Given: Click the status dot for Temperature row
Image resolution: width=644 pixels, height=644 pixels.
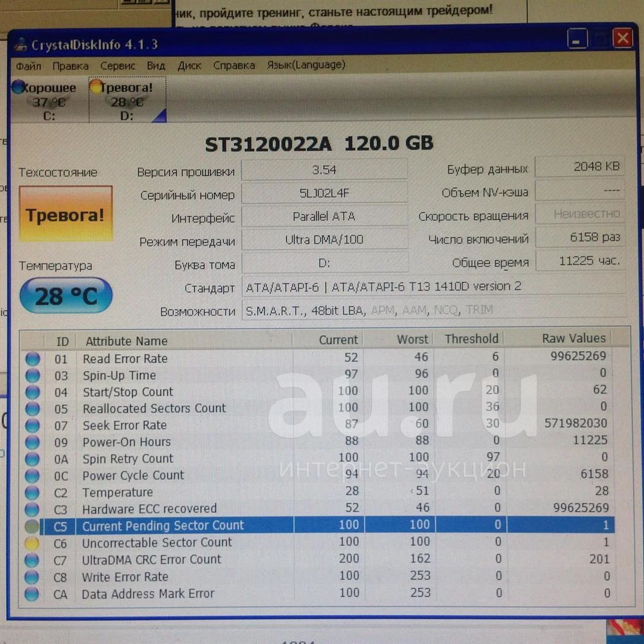Looking at the screenshot, I should (32, 493).
